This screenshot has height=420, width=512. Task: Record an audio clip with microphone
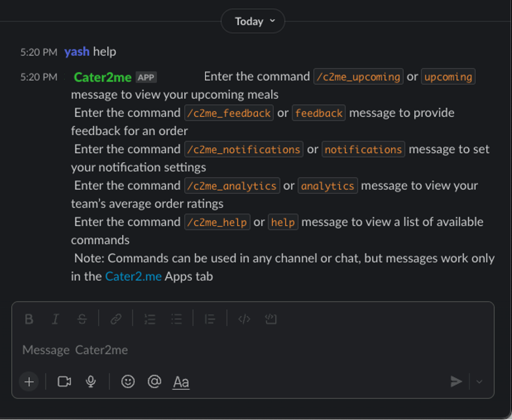[x=91, y=382]
